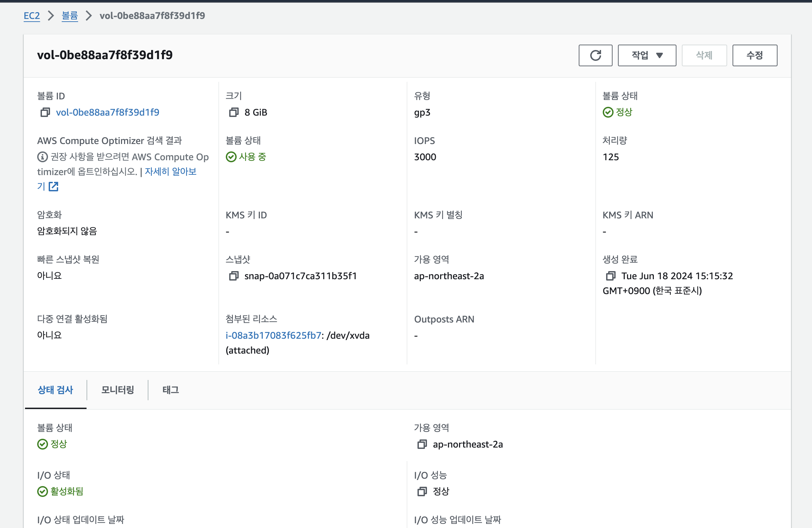Go to 볼륨 breadcrumb link
The height and width of the screenshot is (528, 812).
coord(70,16)
